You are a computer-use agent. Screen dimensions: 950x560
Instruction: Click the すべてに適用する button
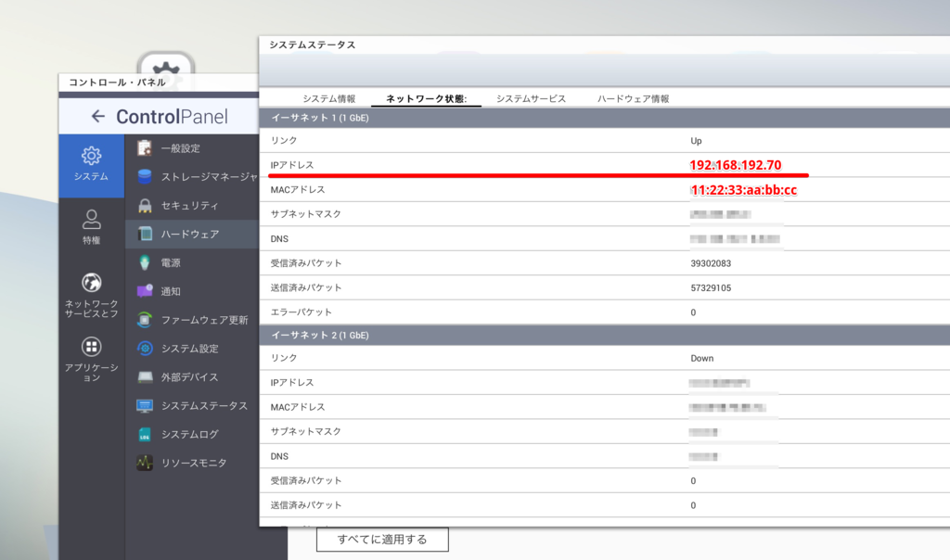pyautogui.click(x=382, y=540)
